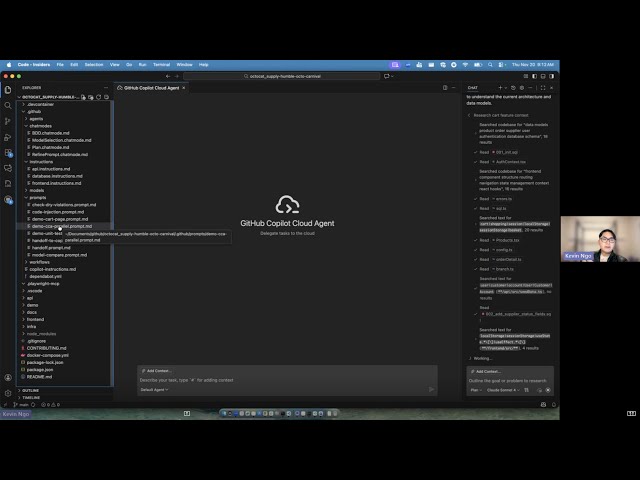Open copilot-instructions.md file
The height and width of the screenshot is (480, 640).
pos(53,269)
